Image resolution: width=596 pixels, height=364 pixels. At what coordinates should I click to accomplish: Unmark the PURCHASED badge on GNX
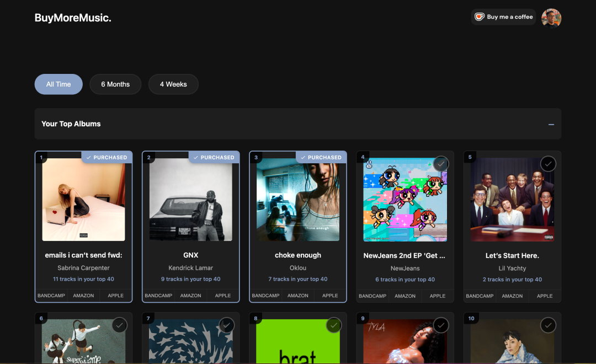[214, 157]
